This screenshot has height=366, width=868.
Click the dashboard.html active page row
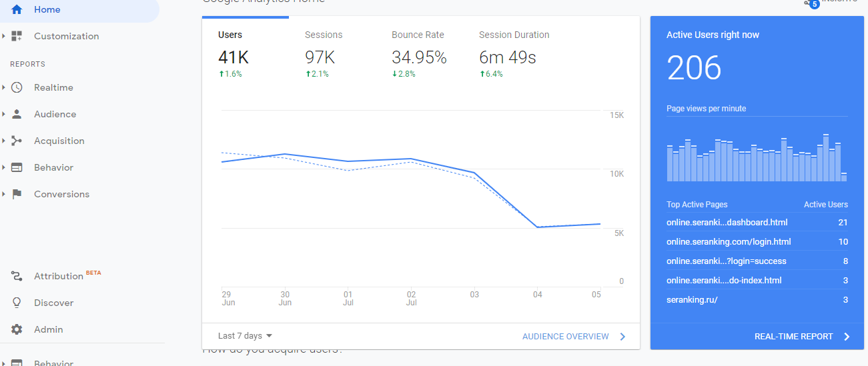tap(757, 222)
